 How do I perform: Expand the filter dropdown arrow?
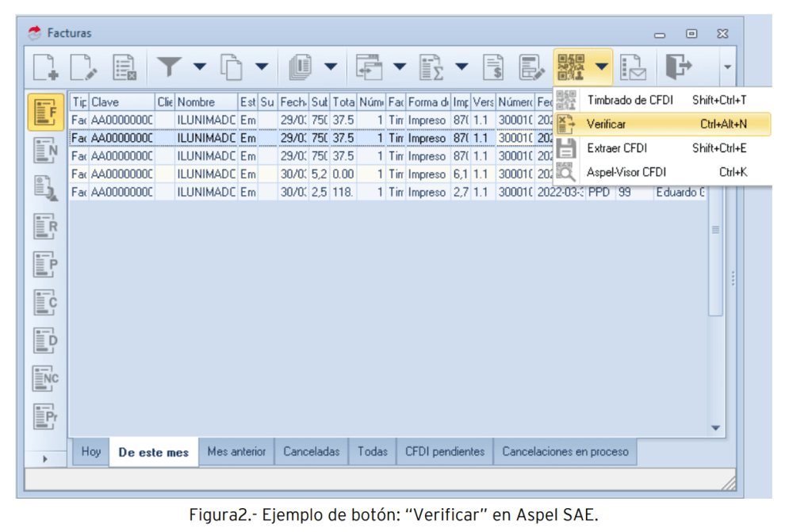point(199,67)
